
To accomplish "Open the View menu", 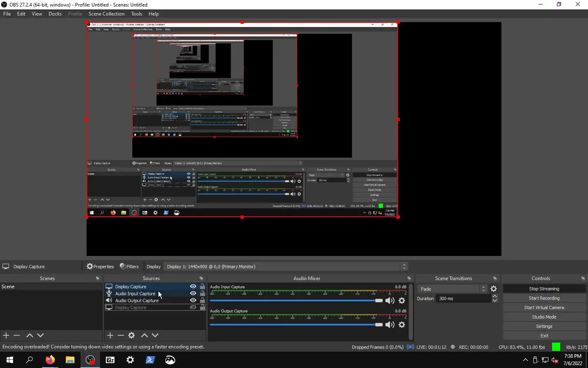I will click(x=37, y=14).
